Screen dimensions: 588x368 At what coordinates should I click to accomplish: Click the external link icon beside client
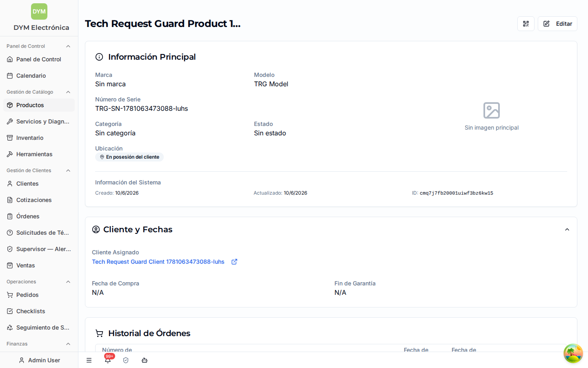[234, 262]
